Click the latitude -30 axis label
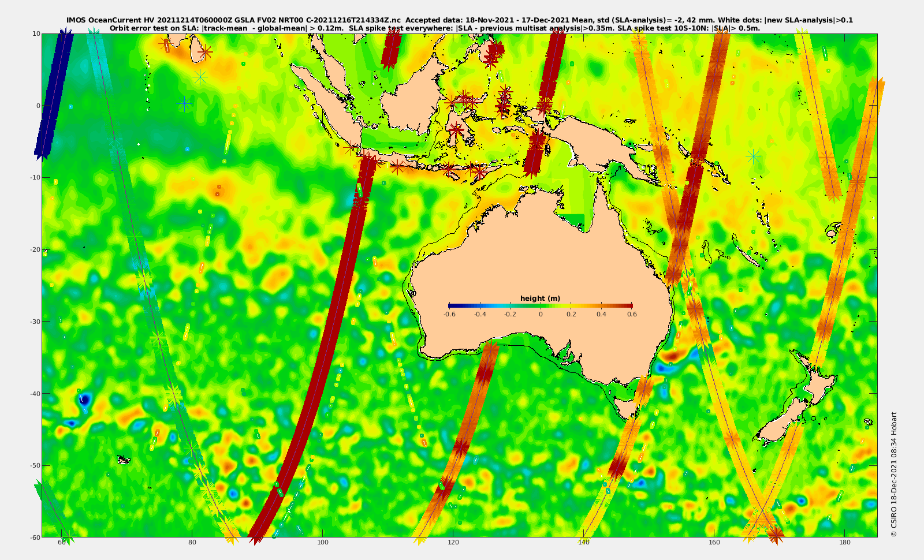Screen dimensions: 924x560 [35, 322]
